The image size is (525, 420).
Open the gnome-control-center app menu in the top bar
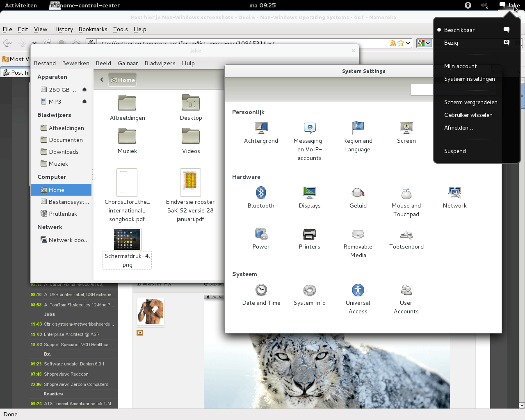click(x=85, y=5)
